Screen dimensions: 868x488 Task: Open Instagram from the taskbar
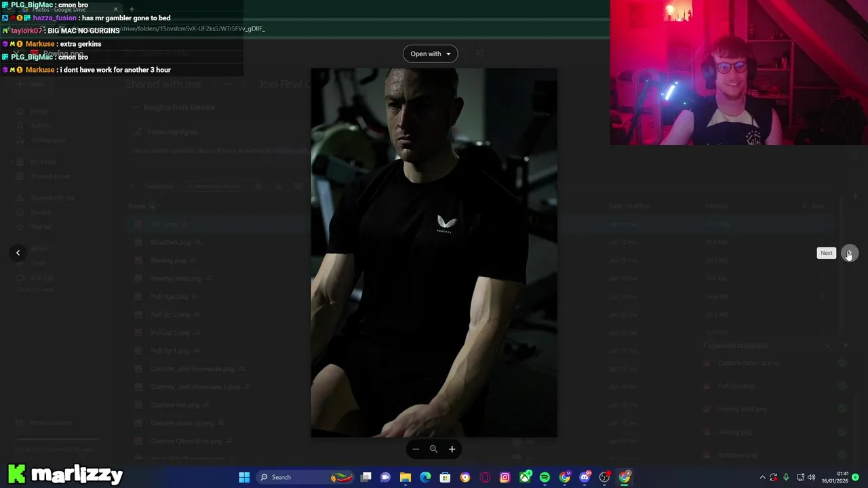(505, 477)
